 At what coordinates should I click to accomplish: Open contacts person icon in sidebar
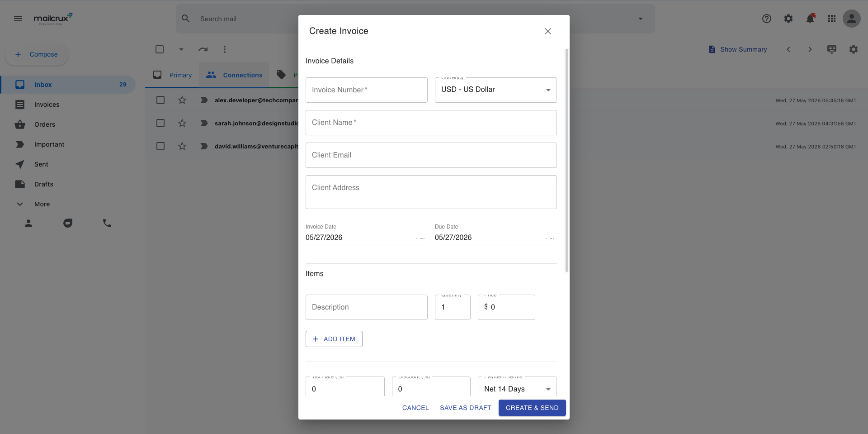(28, 223)
